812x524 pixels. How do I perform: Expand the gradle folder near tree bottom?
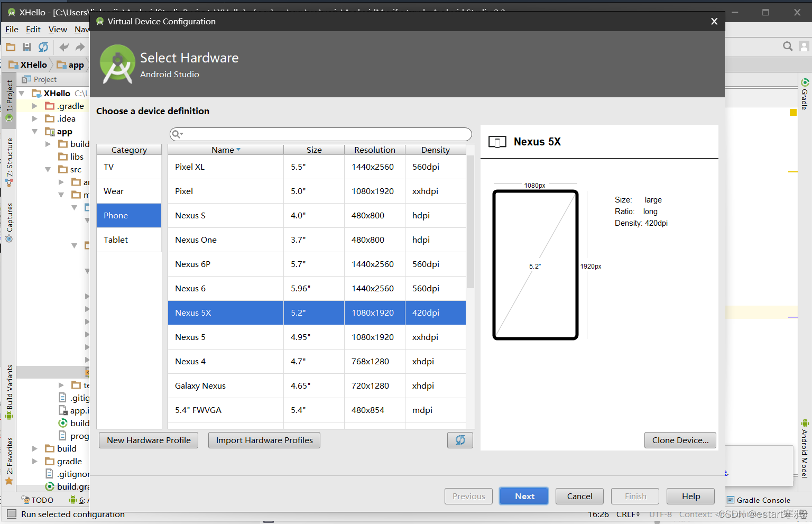coord(35,461)
